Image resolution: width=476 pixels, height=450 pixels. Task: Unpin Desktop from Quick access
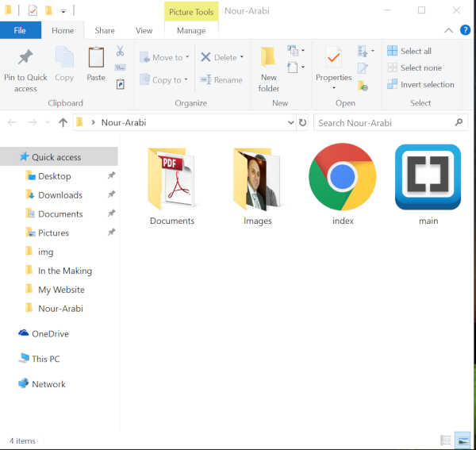click(112, 175)
